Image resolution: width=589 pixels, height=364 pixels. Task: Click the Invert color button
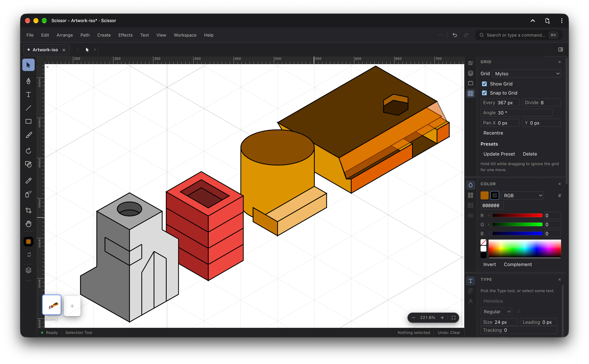click(x=489, y=264)
